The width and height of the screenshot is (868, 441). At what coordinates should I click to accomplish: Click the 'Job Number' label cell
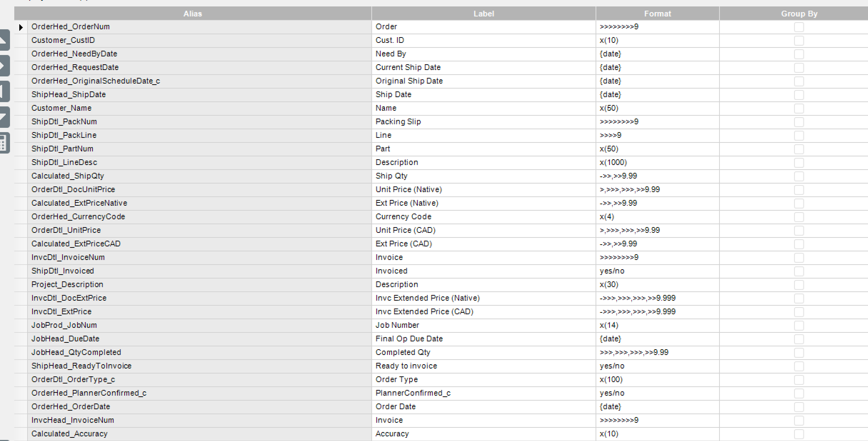pos(484,325)
